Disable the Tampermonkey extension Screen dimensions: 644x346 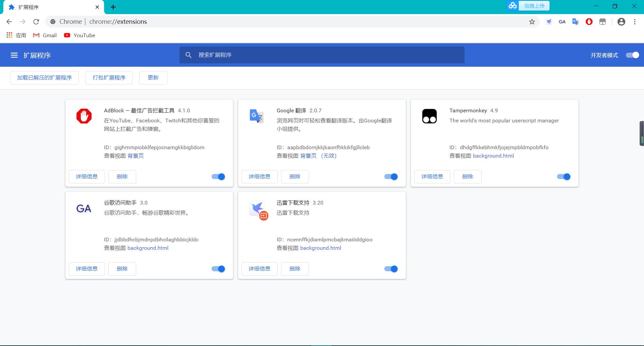point(563,177)
